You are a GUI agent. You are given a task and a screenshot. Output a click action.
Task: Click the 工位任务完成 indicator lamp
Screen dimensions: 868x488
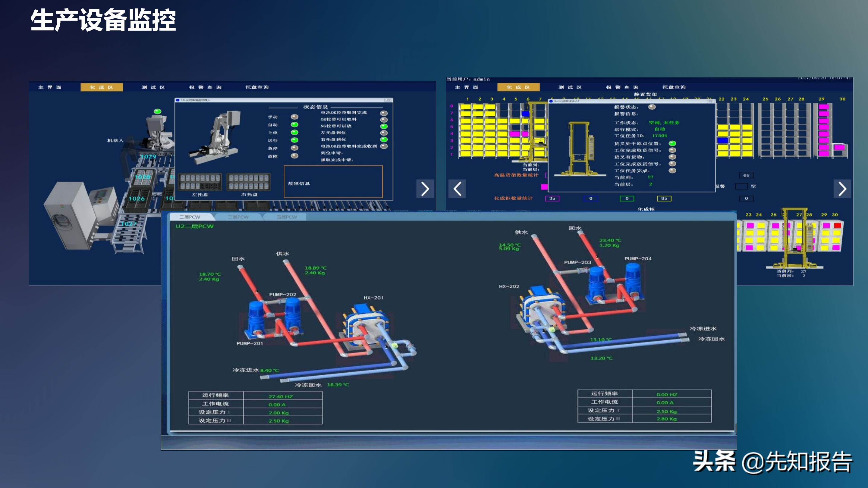point(672,170)
